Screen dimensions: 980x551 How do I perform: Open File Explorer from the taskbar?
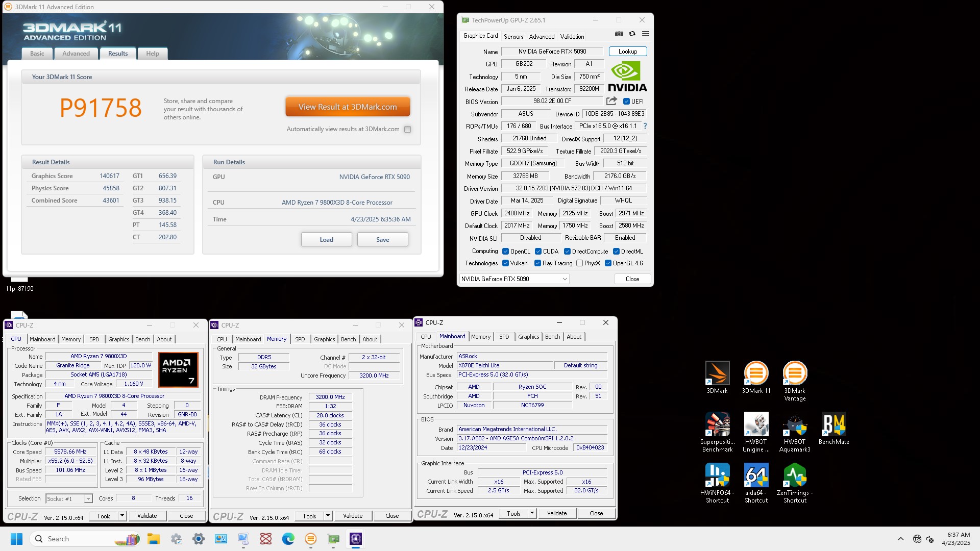pyautogui.click(x=154, y=539)
